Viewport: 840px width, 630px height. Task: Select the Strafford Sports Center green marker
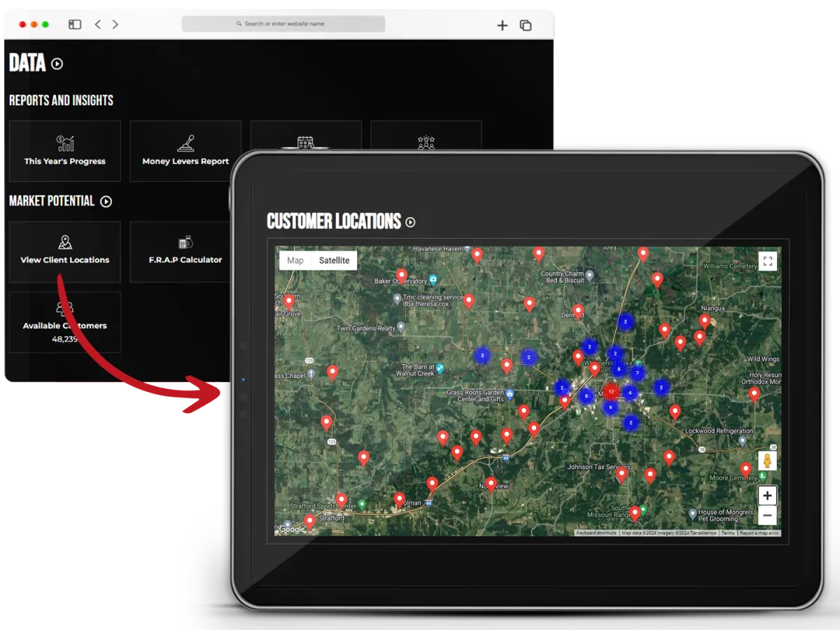tap(362, 504)
